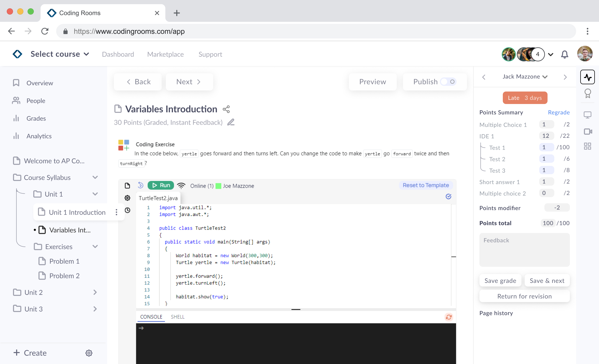This screenshot has height=364, width=599.
Task: Open the code editor settings gear icon
Action: (127, 198)
